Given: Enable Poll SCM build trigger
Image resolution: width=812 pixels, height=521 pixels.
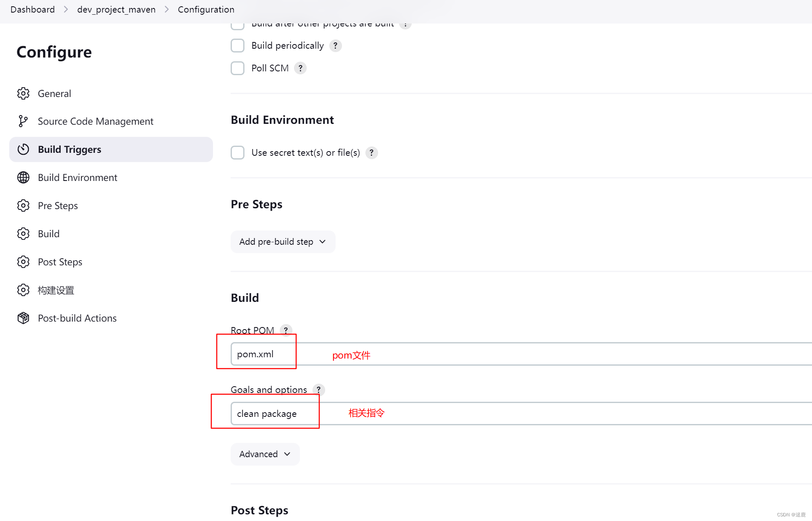Looking at the screenshot, I should coord(237,68).
